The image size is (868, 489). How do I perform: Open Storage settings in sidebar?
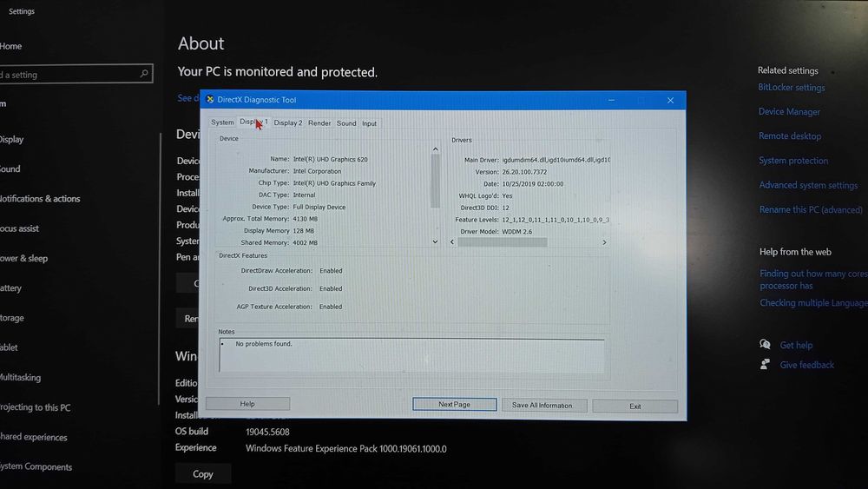point(11,318)
